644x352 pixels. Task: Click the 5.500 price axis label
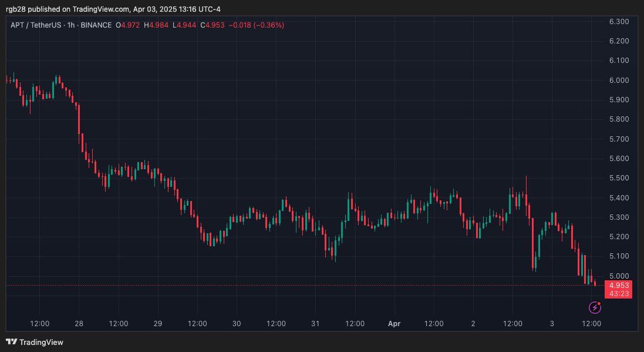click(x=619, y=178)
